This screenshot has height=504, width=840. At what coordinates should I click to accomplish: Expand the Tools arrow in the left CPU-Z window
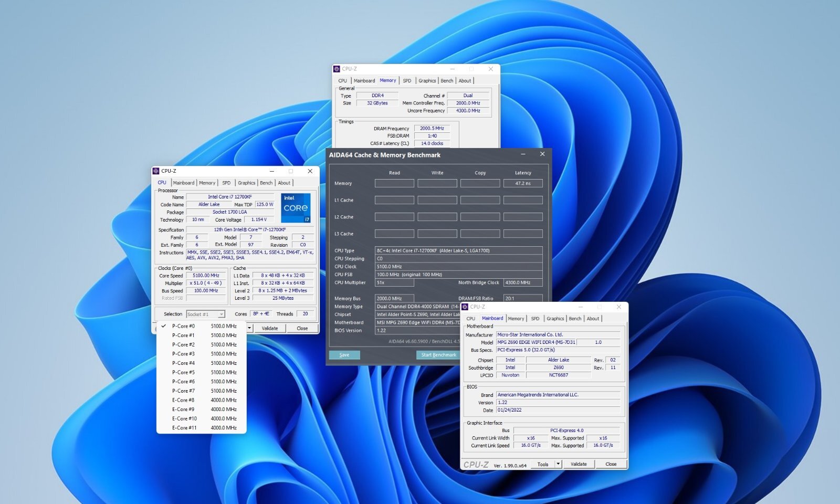(x=249, y=328)
